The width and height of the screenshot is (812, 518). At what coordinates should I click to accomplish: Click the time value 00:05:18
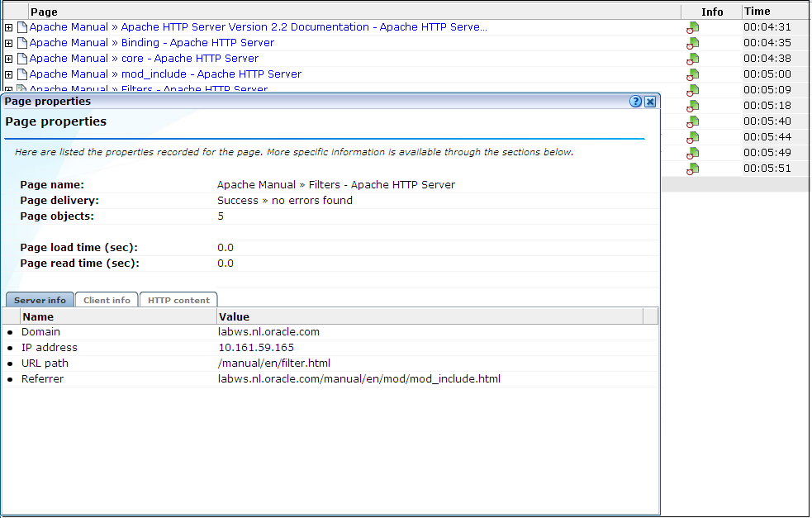pyautogui.click(x=767, y=106)
